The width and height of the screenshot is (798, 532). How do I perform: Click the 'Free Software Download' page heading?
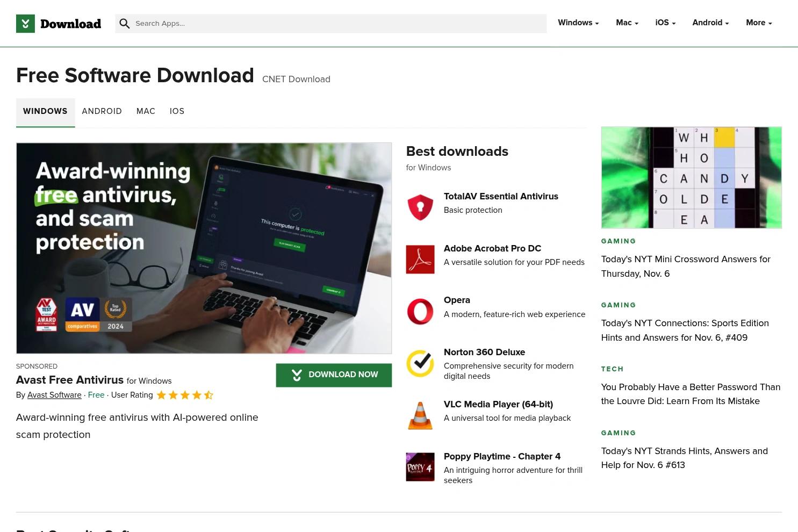click(x=135, y=76)
